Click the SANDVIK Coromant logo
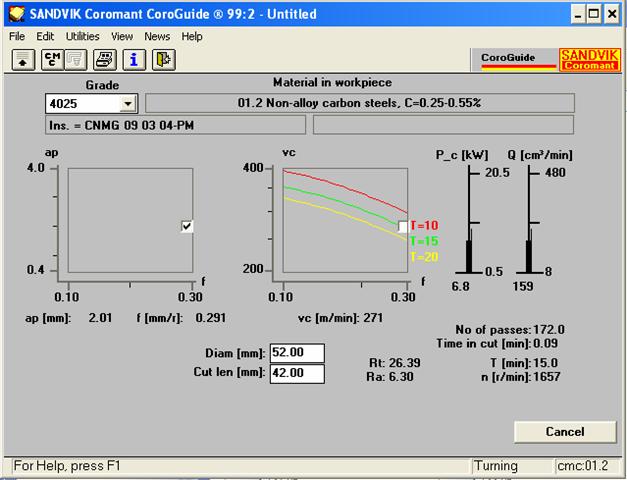The width and height of the screenshot is (627, 480). 590,60
